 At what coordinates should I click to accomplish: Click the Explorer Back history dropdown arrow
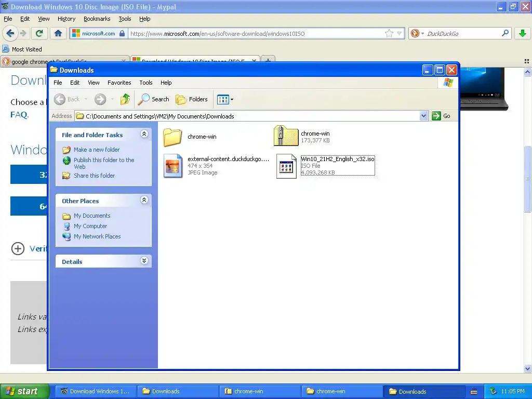[86, 99]
